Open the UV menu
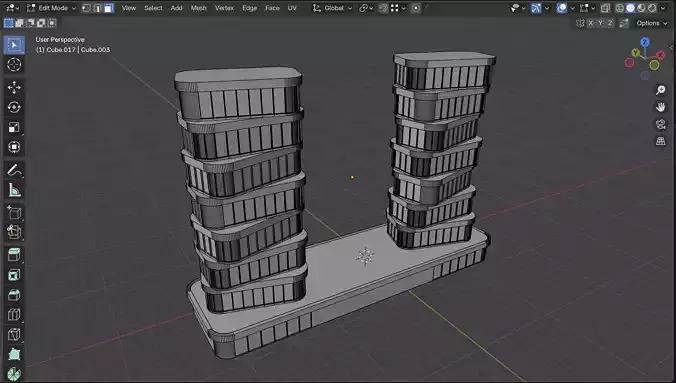 tap(292, 8)
